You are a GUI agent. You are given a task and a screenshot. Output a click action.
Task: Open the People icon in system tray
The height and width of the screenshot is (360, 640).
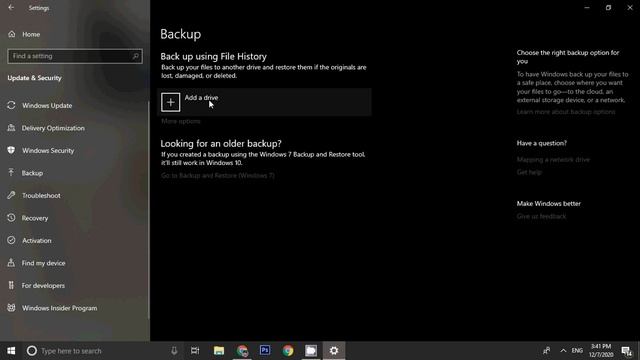[x=547, y=351]
